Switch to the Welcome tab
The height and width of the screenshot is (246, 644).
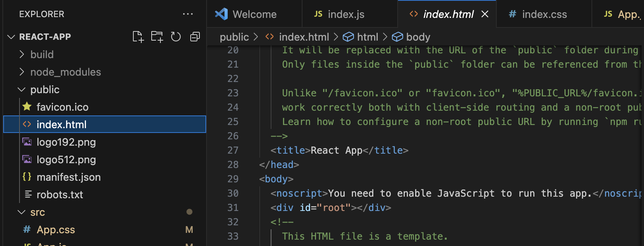[254, 14]
